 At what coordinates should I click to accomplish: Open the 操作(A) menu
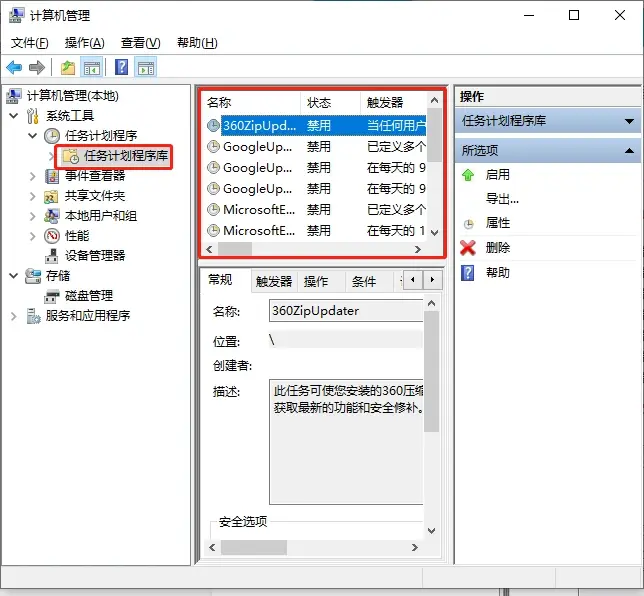tap(84, 43)
